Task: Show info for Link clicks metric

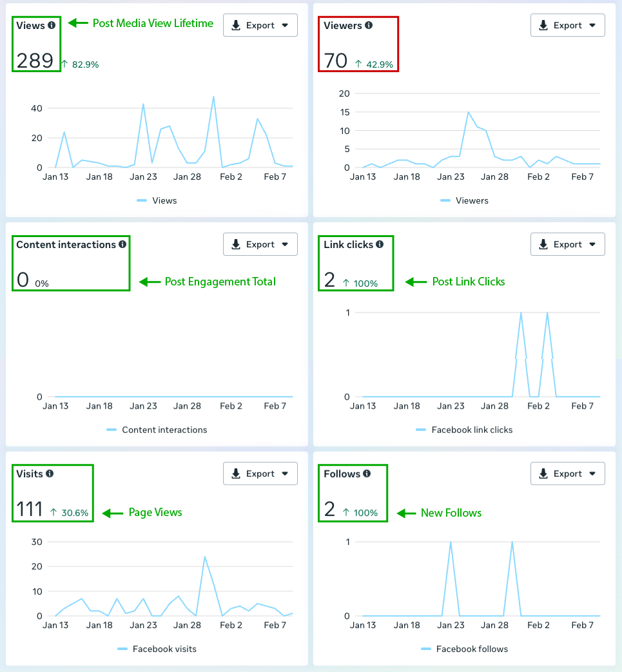Action: (380, 244)
